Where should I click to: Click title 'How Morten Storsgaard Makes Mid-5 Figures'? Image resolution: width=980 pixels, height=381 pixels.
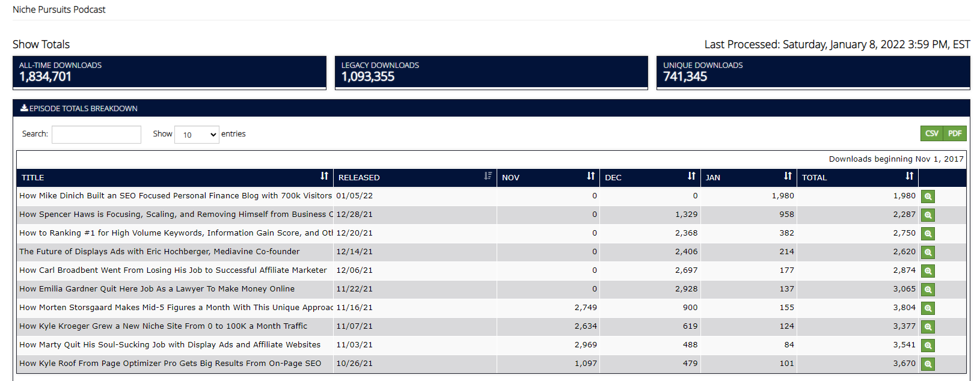pyautogui.click(x=176, y=307)
